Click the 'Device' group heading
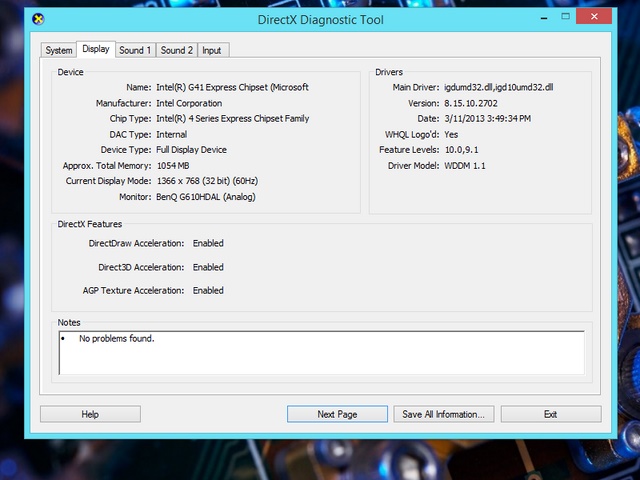 click(70, 72)
